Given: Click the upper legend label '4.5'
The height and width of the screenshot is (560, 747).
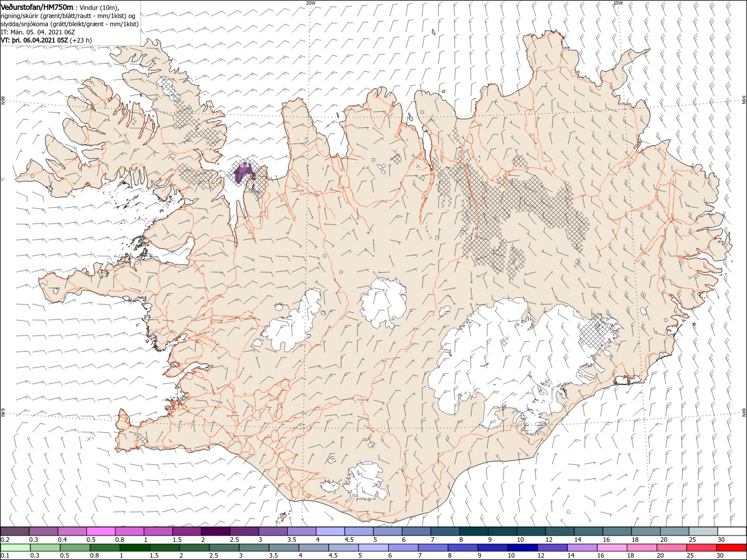Looking at the screenshot, I should tap(349, 540).
